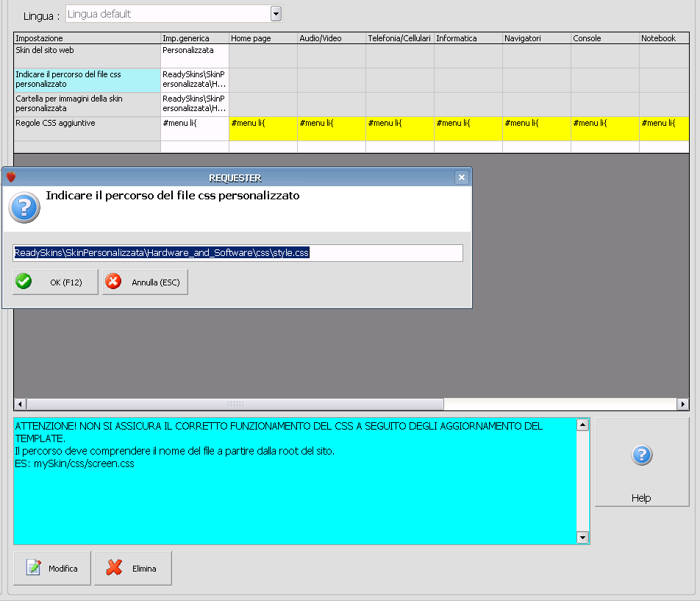Click the Modifica button
Screen dimensions: 700x601
52,569
